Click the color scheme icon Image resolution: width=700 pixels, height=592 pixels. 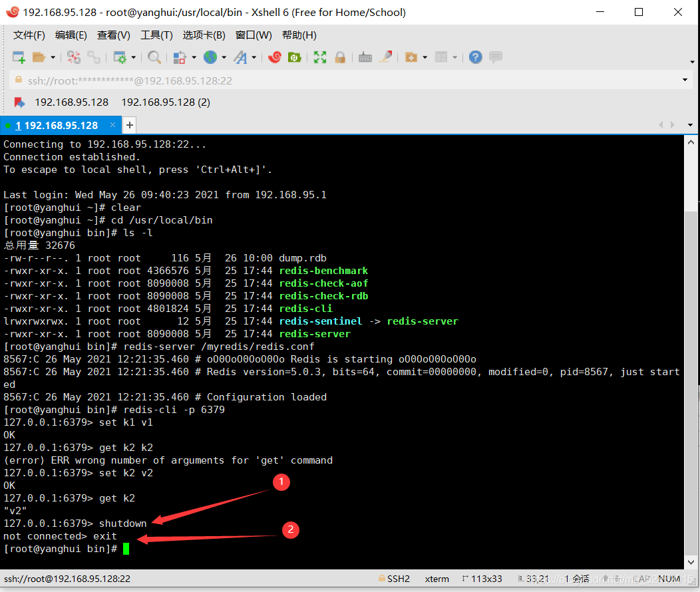[x=180, y=57]
